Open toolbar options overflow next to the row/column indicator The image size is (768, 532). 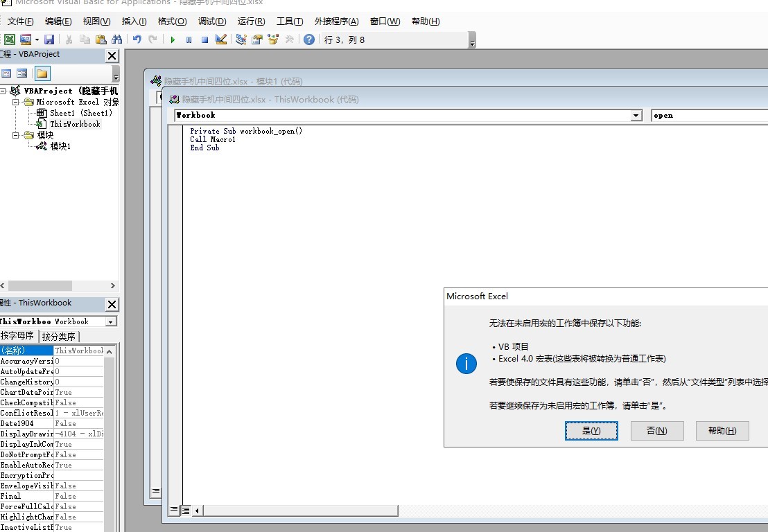[x=472, y=40]
